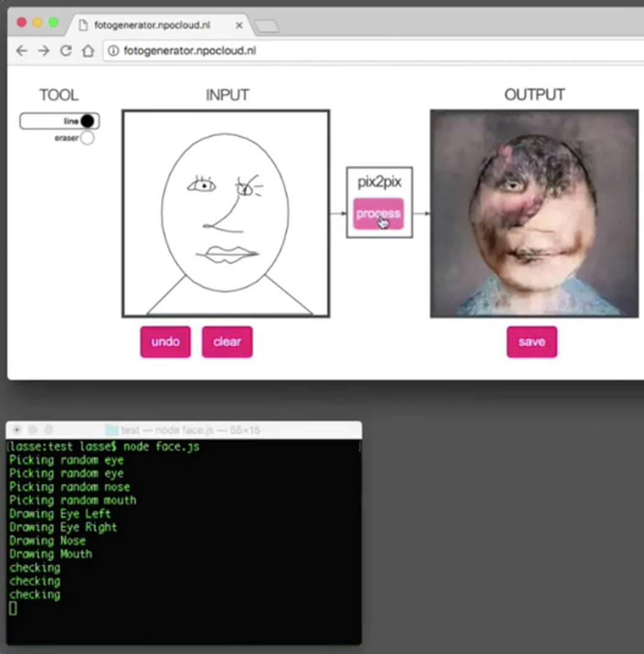Click 'Drawing Eye Left' terminal line
This screenshot has height=654, width=644.
point(60,513)
